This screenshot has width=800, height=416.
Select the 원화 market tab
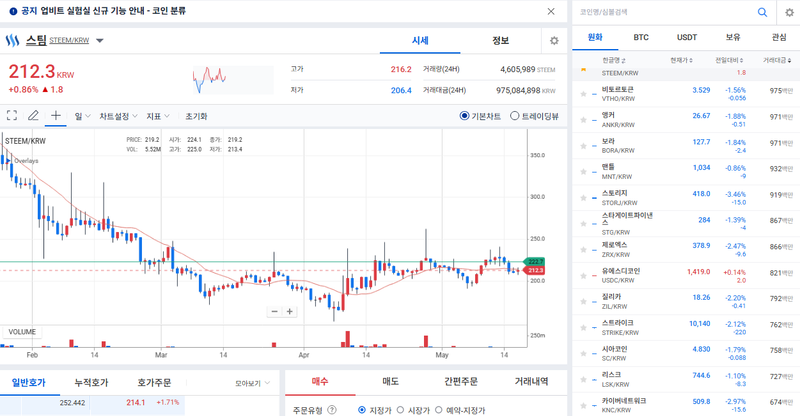point(595,37)
